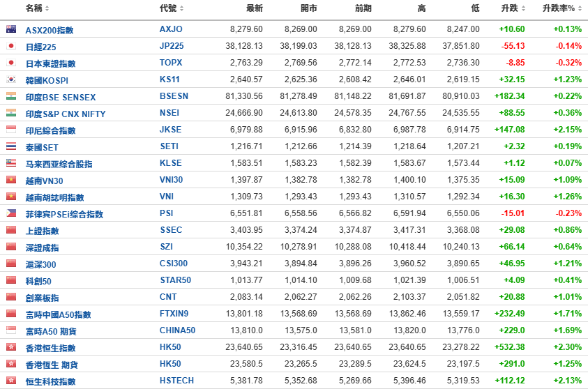Screen dimensions: 588x389
Task: Open the 富時A50 期貨 link
Action: click(51, 332)
